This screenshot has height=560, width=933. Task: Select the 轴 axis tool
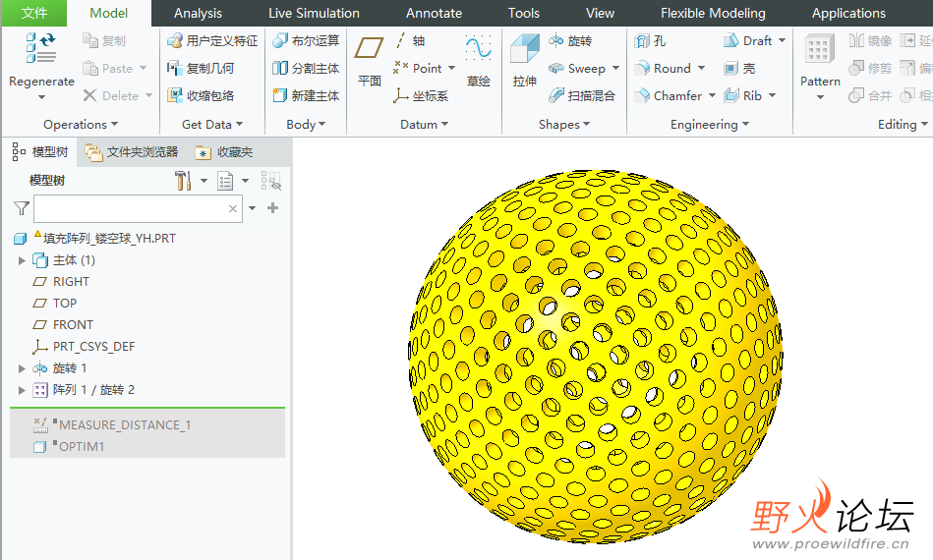coord(409,40)
